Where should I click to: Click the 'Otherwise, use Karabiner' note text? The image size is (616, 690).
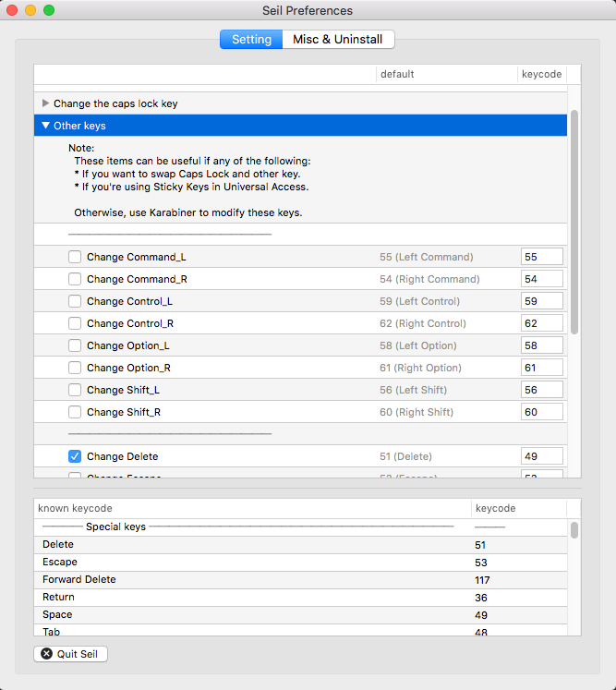point(187,212)
